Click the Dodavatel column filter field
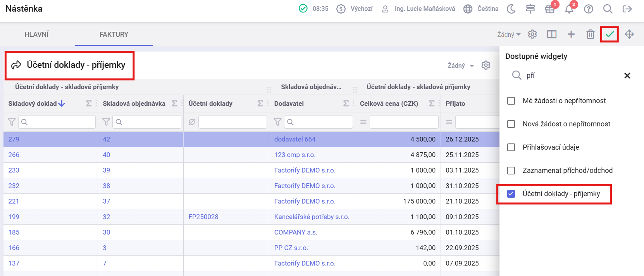The image size is (644, 276). click(x=318, y=122)
